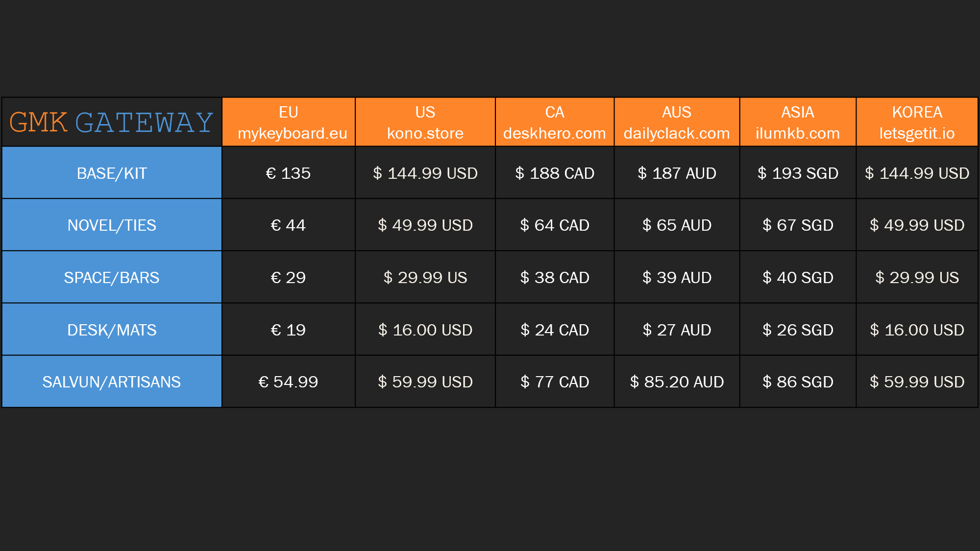
Task: Click the CA deskhero.com header
Action: [554, 122]
